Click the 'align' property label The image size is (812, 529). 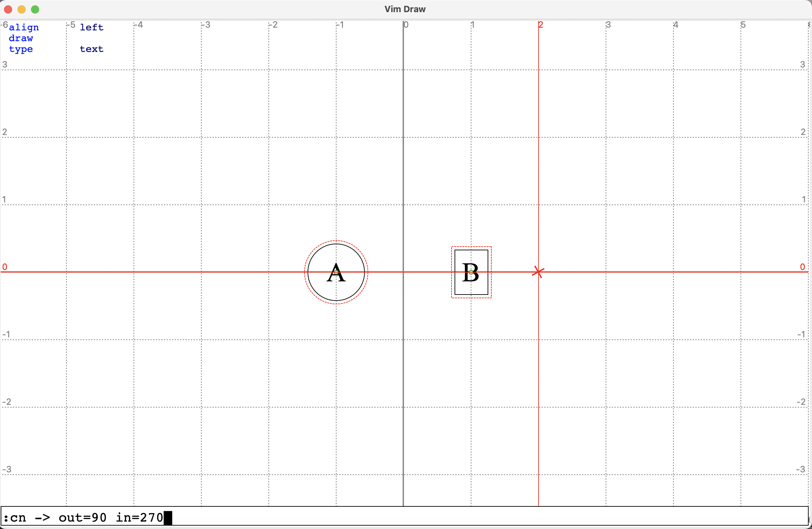[x=24, y=27]
